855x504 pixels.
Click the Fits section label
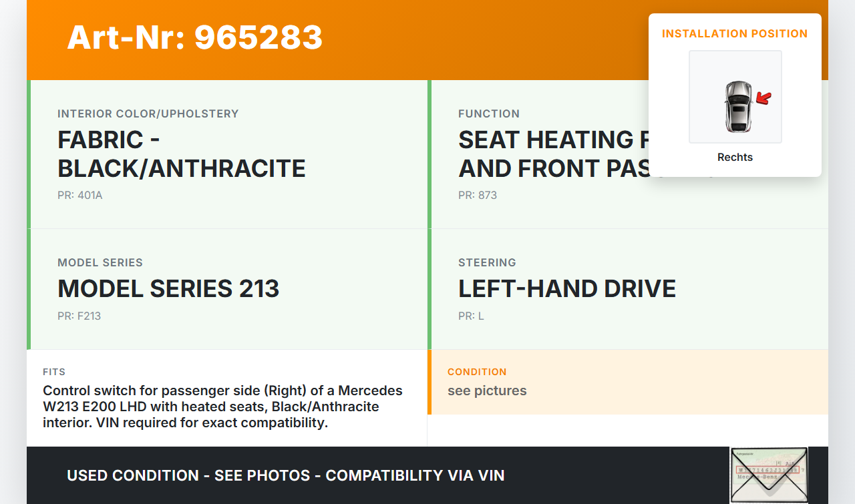pyautogui.click(x=54, y=372)
